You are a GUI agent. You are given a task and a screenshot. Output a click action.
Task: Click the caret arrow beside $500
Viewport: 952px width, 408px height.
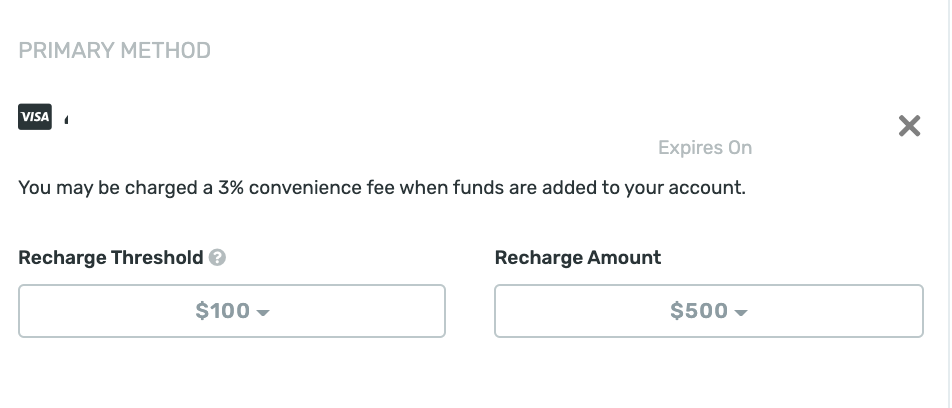[x=741, y=313]
